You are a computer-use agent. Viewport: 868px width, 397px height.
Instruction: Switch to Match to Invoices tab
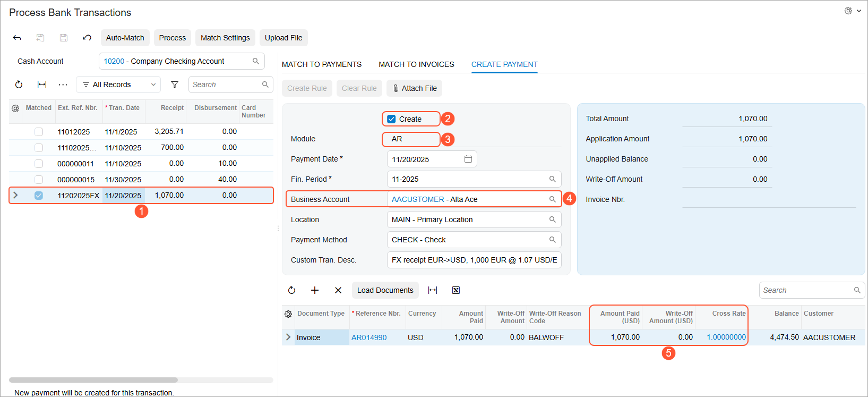pyautogui.click(x=416, y=64)
